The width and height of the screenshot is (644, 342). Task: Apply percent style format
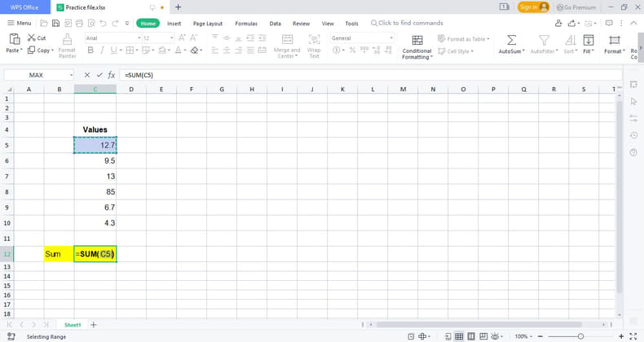[x=352, y=50]
